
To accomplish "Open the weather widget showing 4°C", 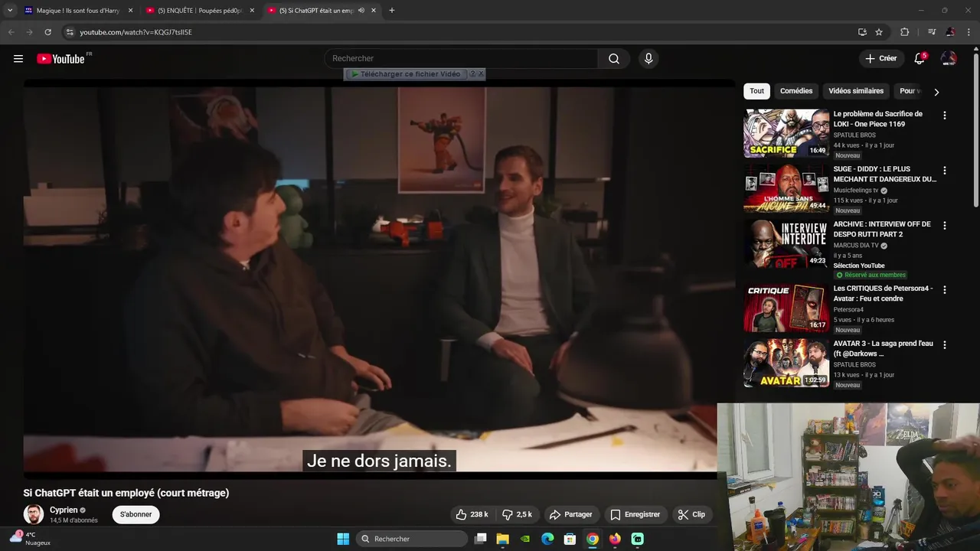I will (x=31, y=538).
